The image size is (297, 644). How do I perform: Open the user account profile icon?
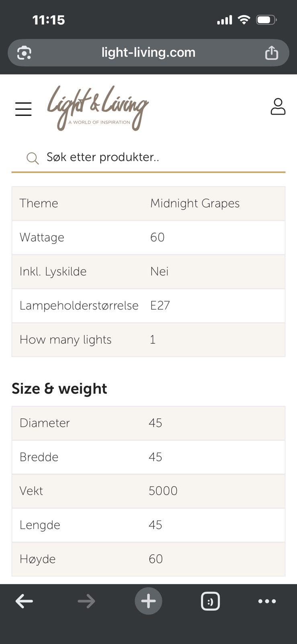278,107
